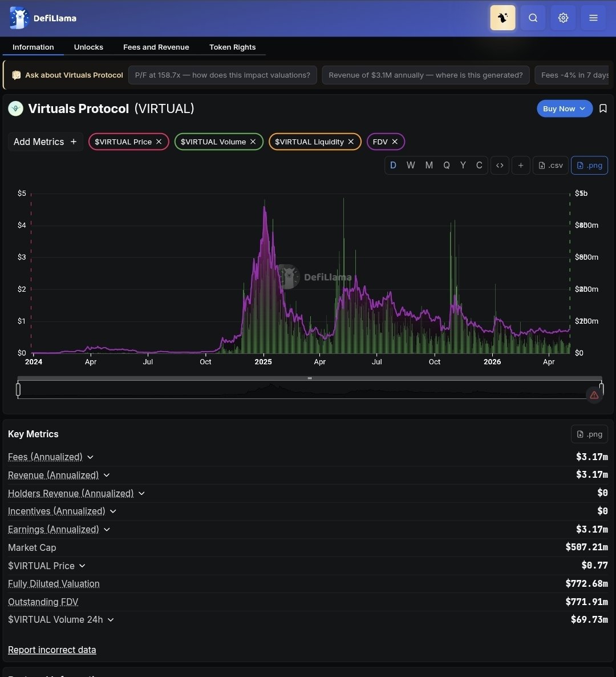This screenshot has width=616, height=677.
Task: Grab the right range slider handle
Action: (601, 389)
